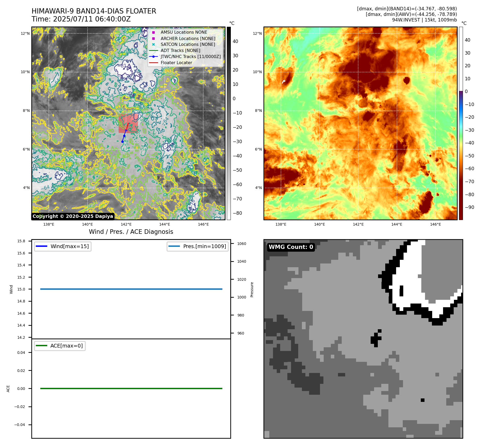Click the rainbow AWV temperature colorbar
481x448 pixels.
[x=461, y=123]
